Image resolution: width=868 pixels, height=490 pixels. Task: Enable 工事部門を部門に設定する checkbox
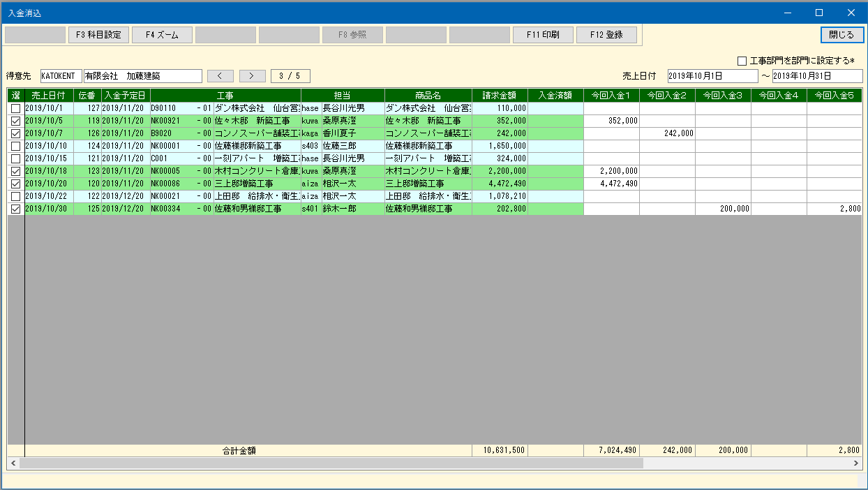[742, 61]
